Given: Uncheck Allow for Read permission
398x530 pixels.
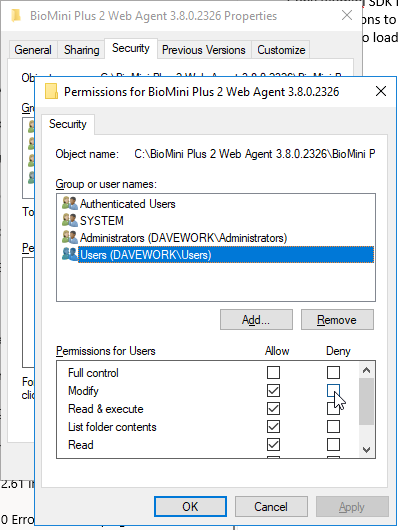Looking at the screenshot, I should 273,444.
